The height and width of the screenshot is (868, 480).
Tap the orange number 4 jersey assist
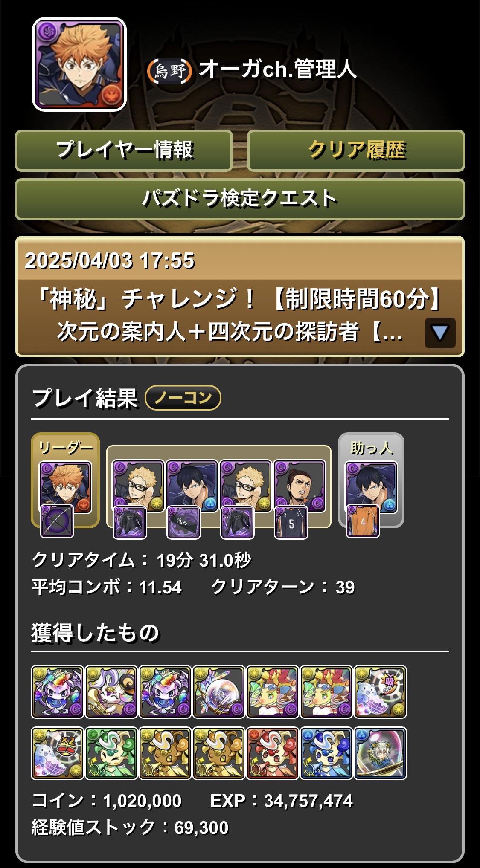click(363, 521)
